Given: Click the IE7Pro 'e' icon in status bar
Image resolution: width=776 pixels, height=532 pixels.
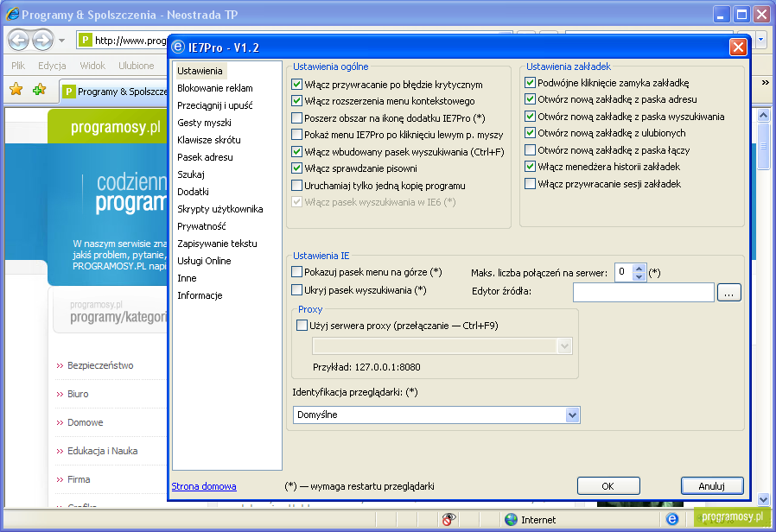Looking at the screenshot, I should pyautogui.click(x=671, y=519).
